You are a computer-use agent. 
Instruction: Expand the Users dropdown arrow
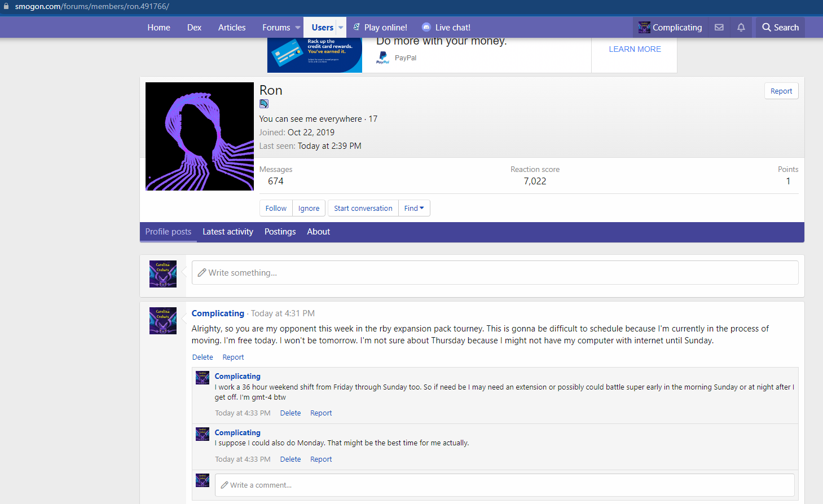[x=341, y=27]
